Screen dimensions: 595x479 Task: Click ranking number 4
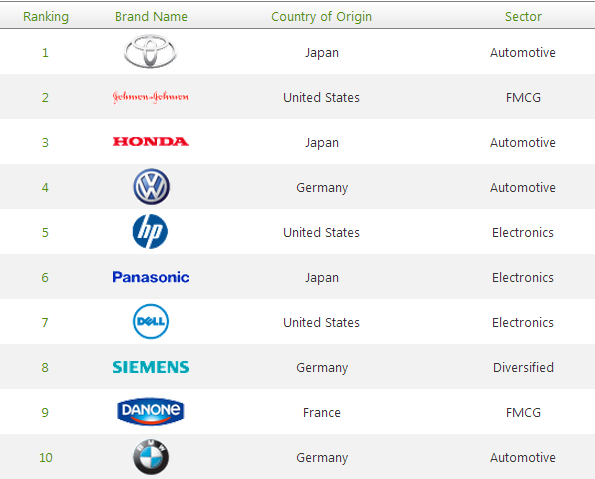45,188
